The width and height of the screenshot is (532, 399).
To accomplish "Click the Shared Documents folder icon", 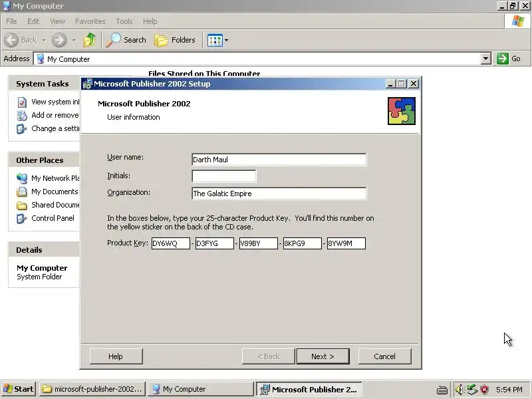I will point(22,205).
